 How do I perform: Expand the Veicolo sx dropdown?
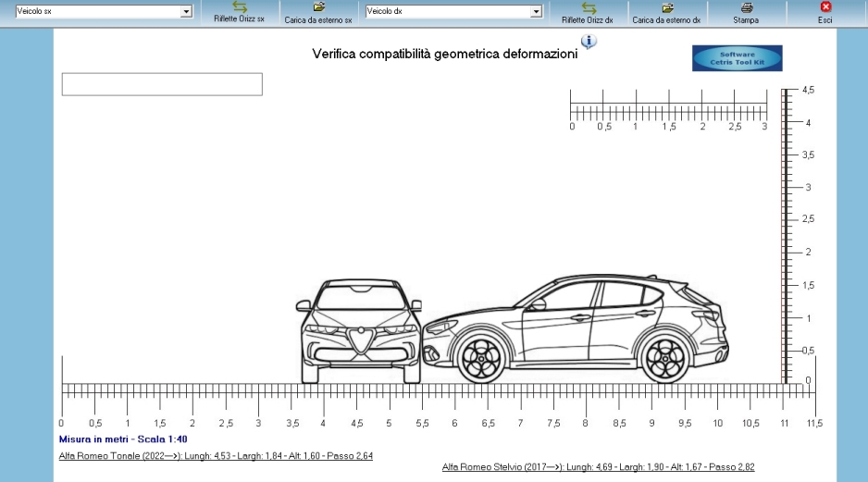(x=186, y=12)
